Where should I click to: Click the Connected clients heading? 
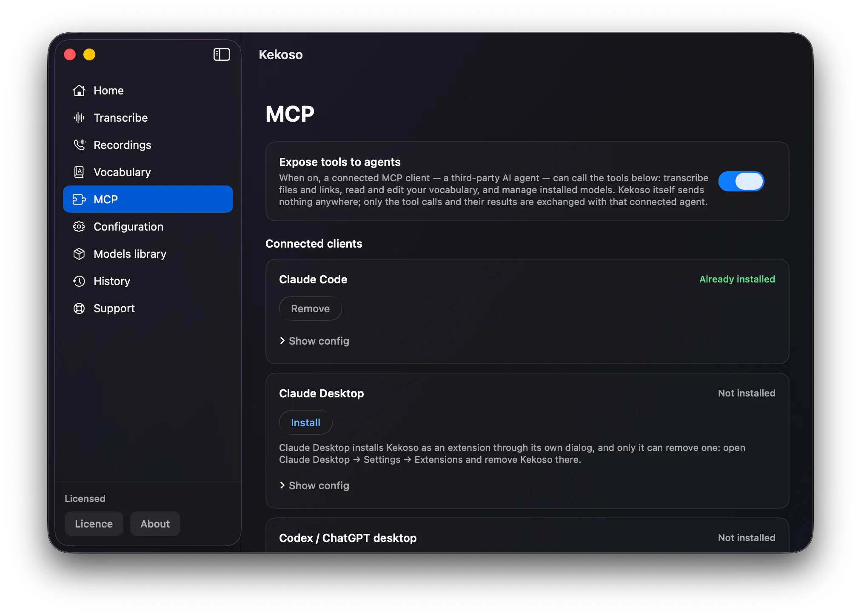314,244
